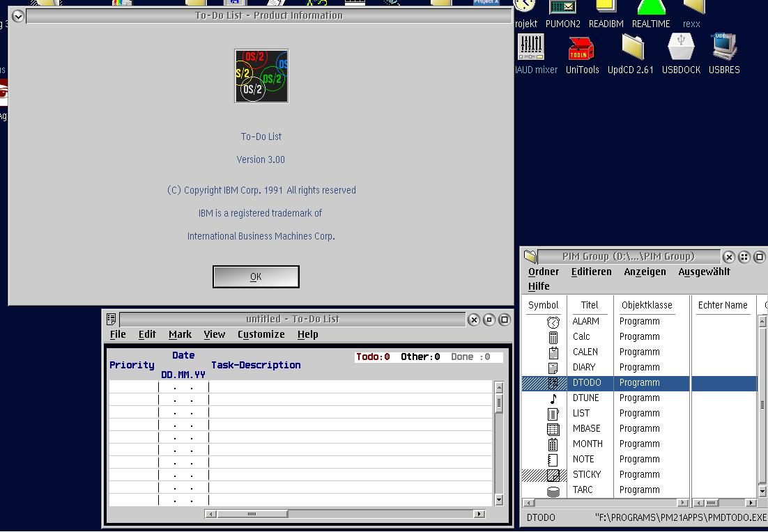This screenshot has width=768, height=532.
Task: Click the To-Do List horizontal scrollbar left arrow
Action: pyautogui.click(x=210, y=514)
